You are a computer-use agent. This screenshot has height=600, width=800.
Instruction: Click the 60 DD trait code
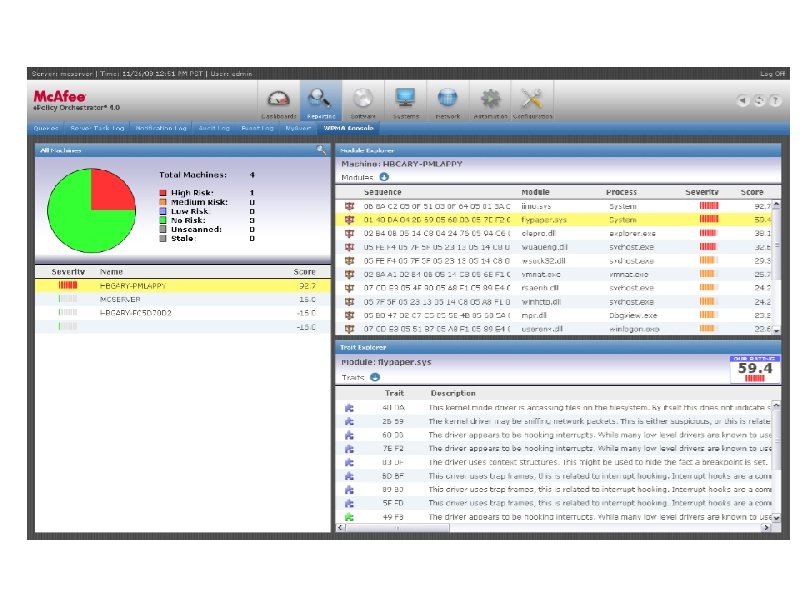pos(393,435)
